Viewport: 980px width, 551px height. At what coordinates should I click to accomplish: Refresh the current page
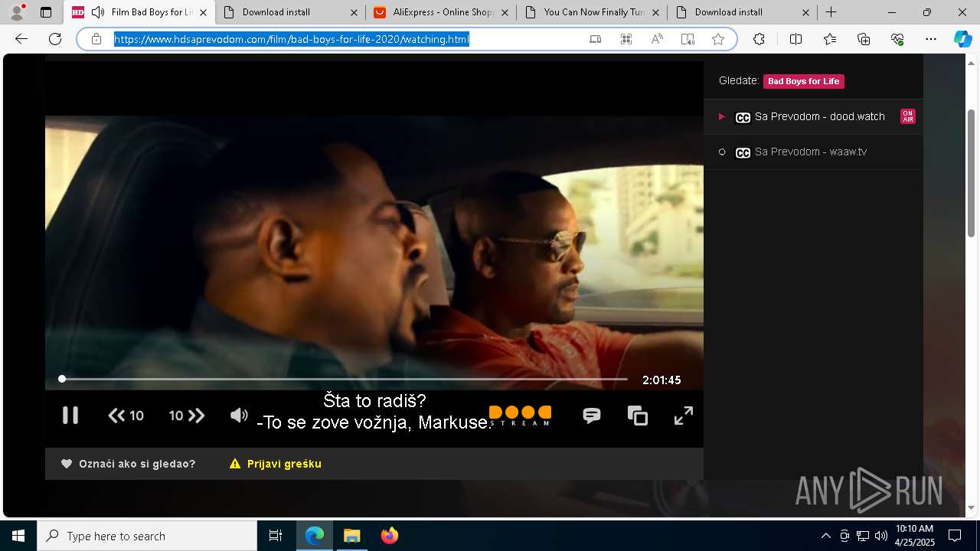coord(55,39)
